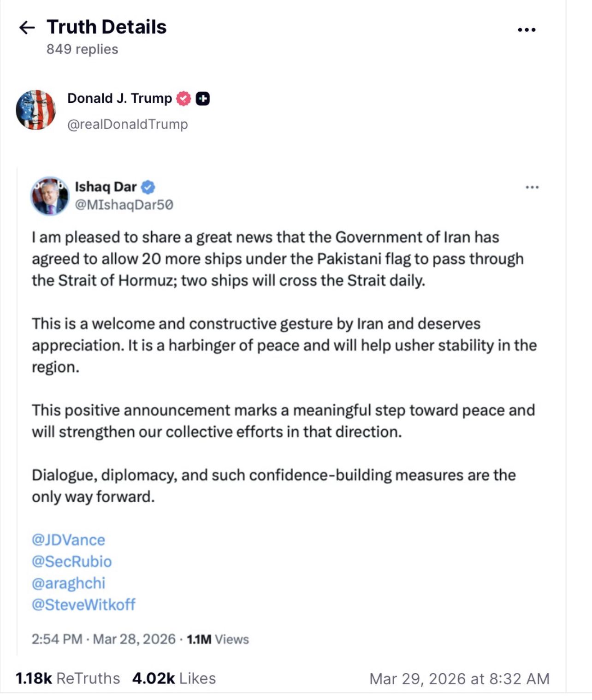Click the Truth Details heading
592x700 pixels.
pos(107,27)
